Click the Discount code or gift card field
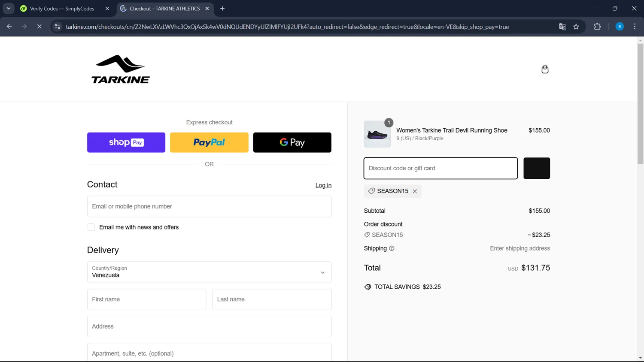The width and height of the screenshot is (644, 362). click(x=440, y=168)
